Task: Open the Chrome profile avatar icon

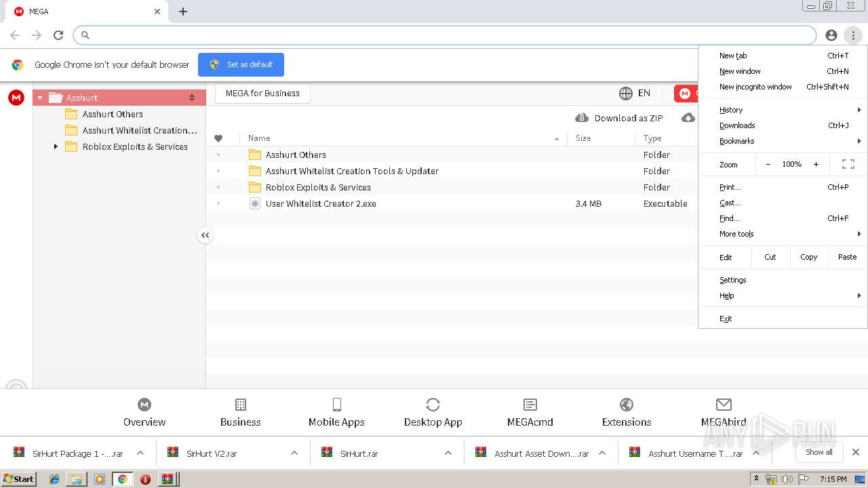Action: pos(831,35)
